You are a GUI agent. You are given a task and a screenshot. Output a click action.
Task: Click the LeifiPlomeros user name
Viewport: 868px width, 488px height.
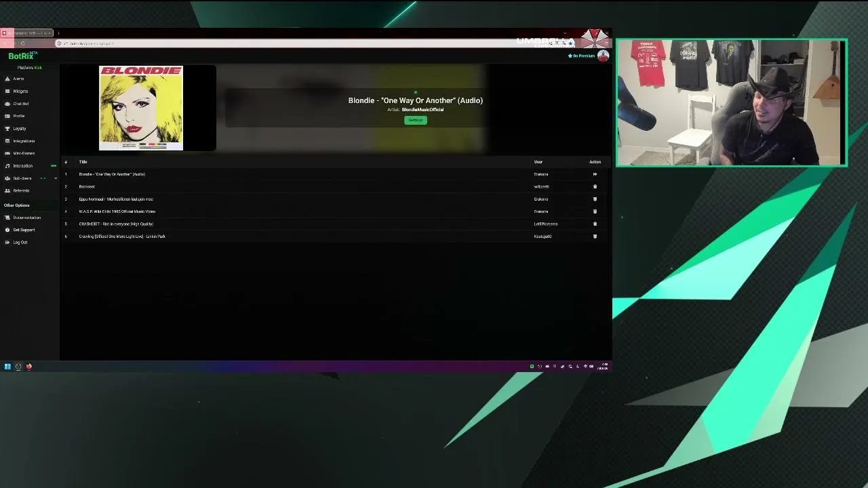coord(546,224)
